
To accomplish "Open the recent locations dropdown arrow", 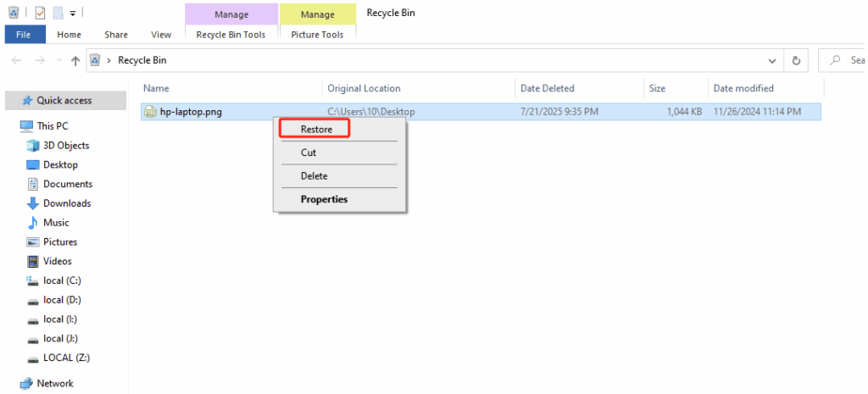I will click(58, 61).
